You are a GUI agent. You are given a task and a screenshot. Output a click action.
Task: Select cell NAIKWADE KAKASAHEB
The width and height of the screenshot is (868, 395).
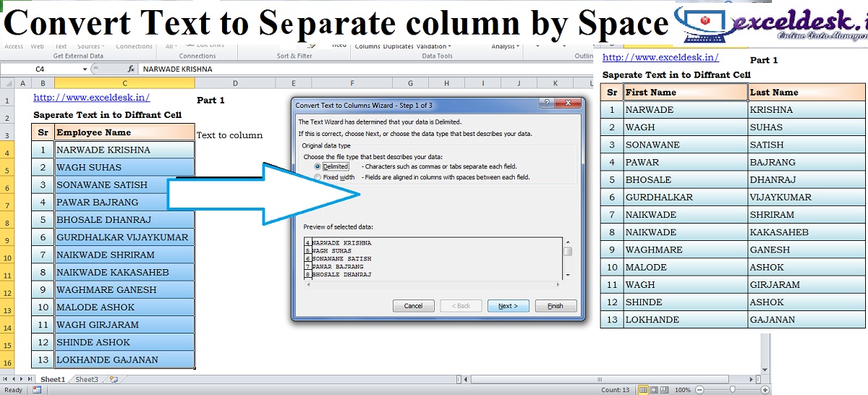(124, 272)
